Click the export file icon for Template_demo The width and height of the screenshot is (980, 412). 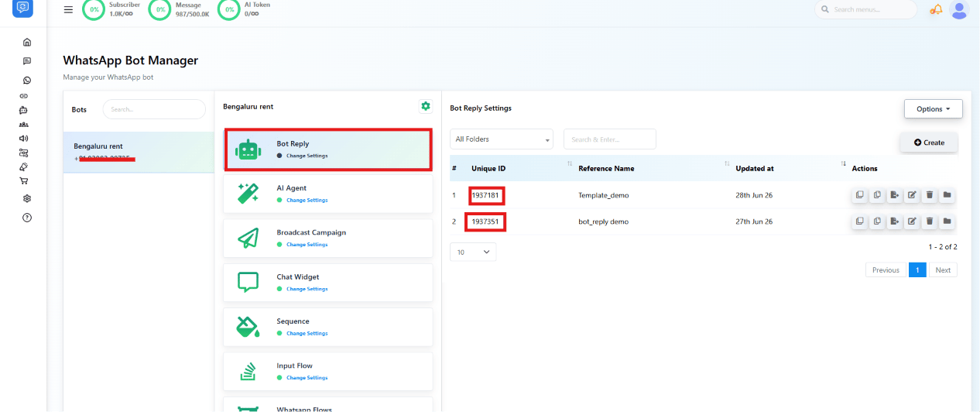pyautogui.click(x=894, y=195)
